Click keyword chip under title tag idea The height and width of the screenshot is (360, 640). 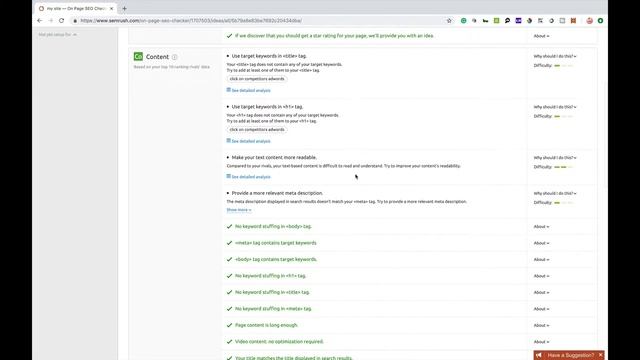coord(257,79)
